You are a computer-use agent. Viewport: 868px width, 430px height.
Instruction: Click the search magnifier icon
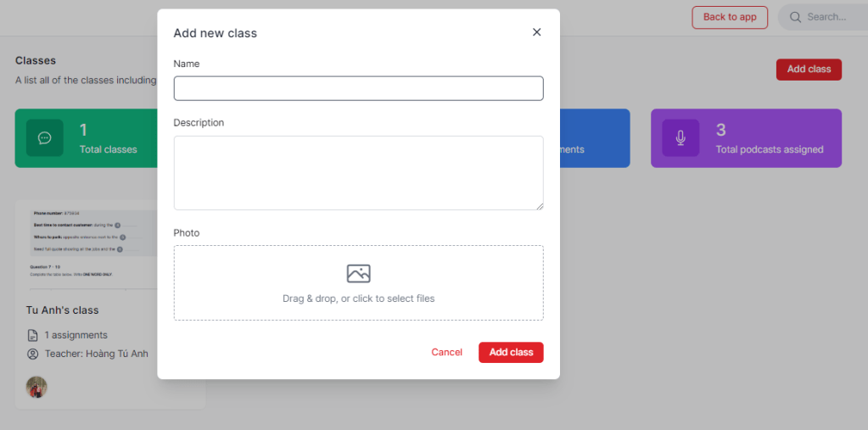795,17
